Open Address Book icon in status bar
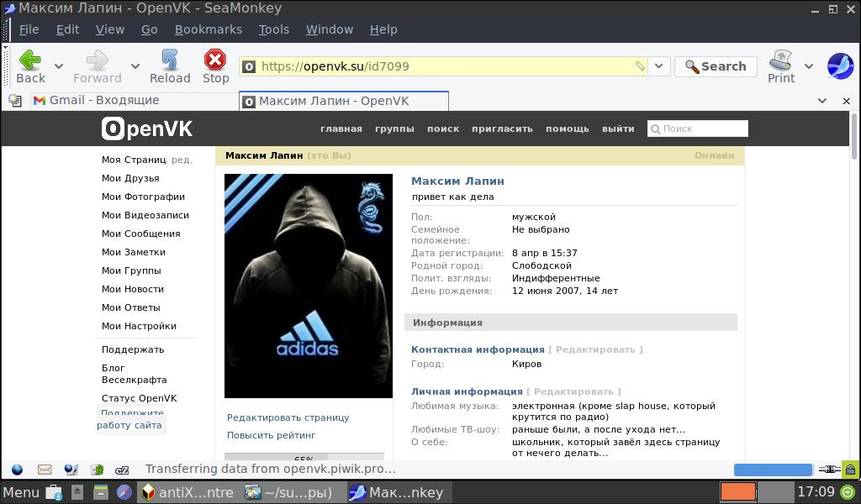Image resolution: width=861 pixels, height=504 pixels. click(x=98, y=470)
